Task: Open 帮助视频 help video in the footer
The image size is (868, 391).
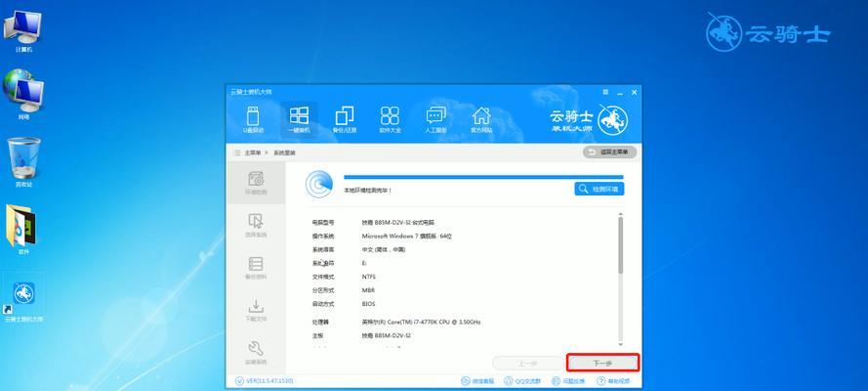Action: point(613,381)
